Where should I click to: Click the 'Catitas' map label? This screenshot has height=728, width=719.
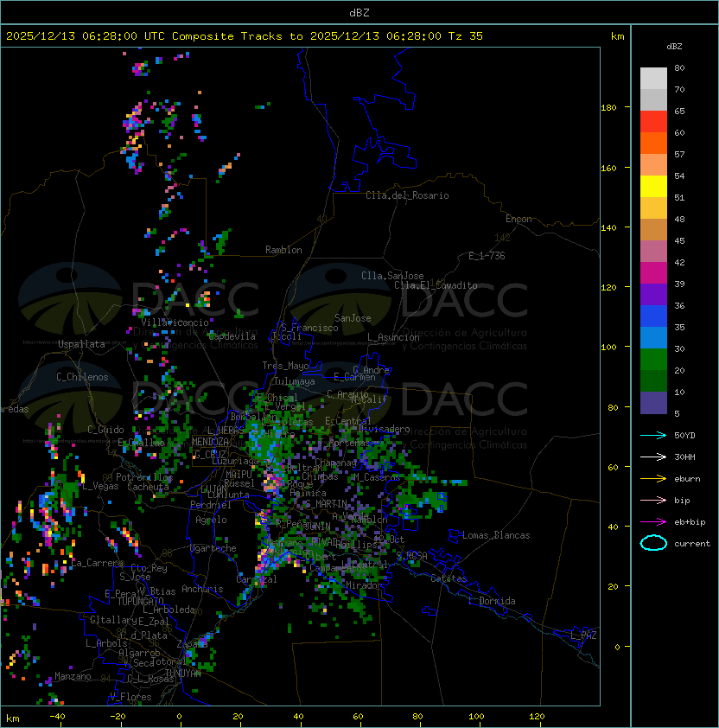[x=449, y=579]
